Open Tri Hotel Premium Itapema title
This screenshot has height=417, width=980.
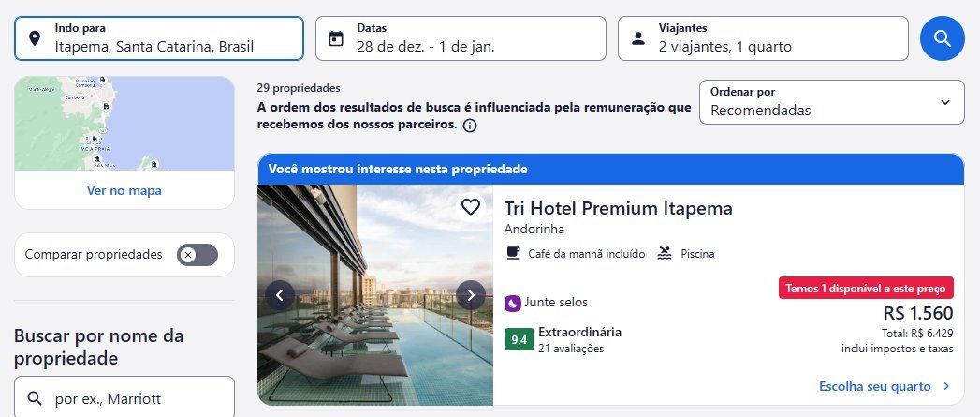click(618, 208)
